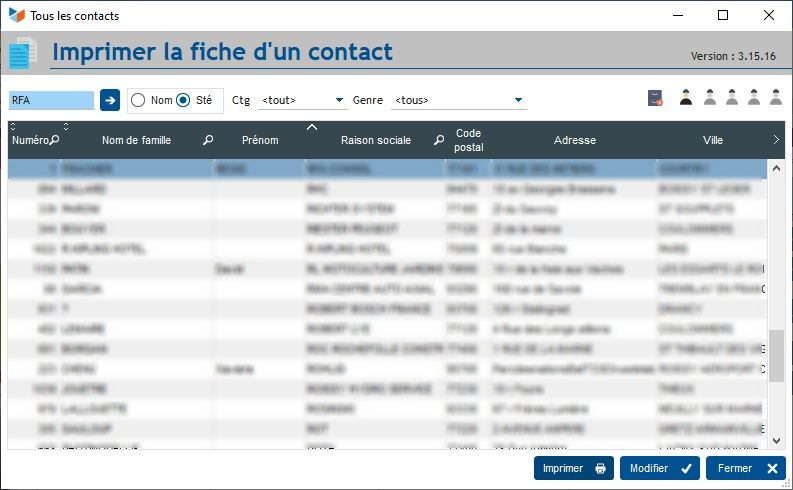Maximize the Tous les contacts window
Screen dimensions: 793x490
(x=723, y=15)
